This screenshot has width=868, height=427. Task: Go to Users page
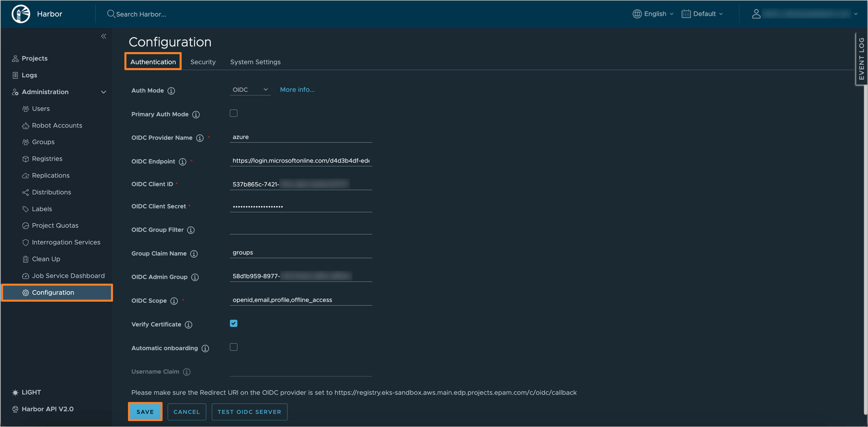[41, 109]
